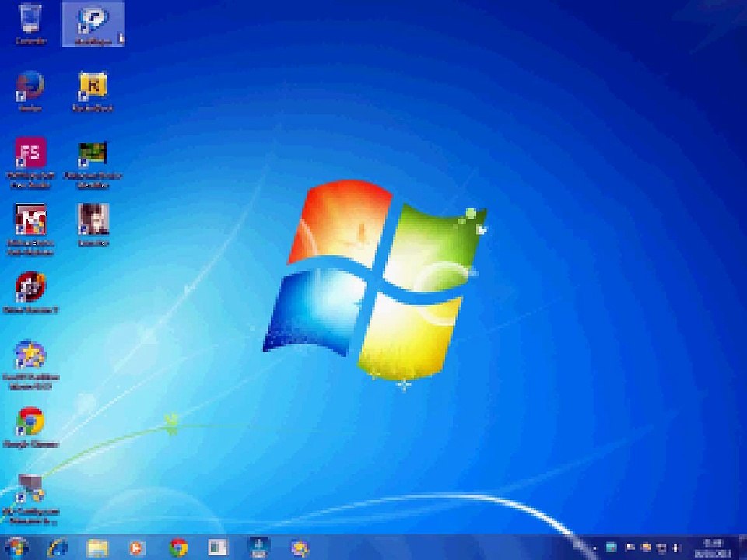Launch Internet Explorer from the taskbar
This screenshot has width=747, height=560.
(x=57, y=548)
